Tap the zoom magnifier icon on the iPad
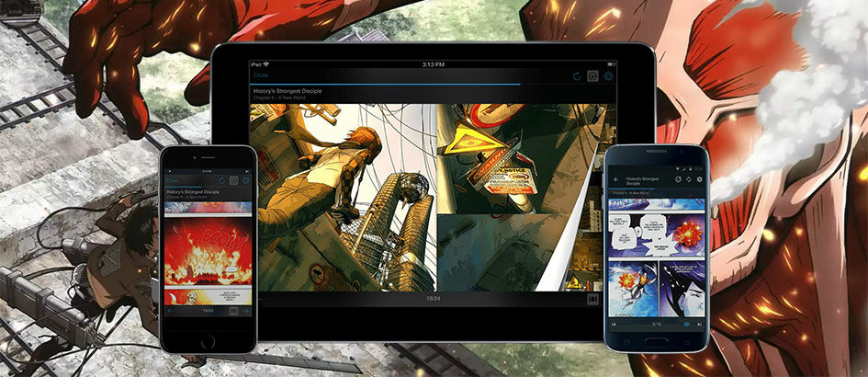The width and height of the screenshot is (868, 377). (592, 76)
